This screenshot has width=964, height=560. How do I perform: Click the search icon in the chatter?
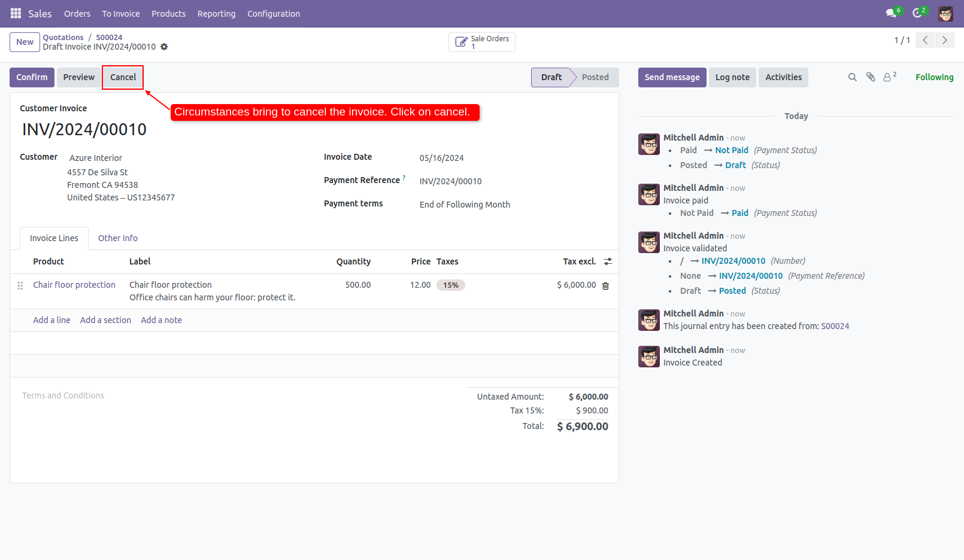(x=852, y=77)
